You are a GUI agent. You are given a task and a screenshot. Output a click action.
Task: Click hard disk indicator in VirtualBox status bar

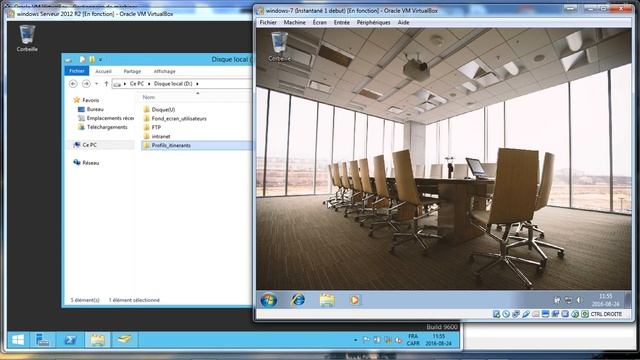tap(496, 314)
